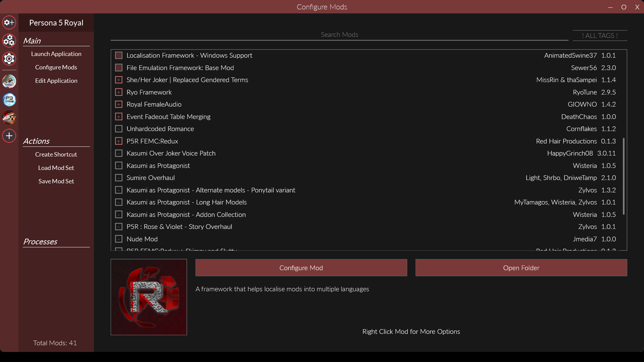Image resolution: width=644 pixels, height=362 pixels.
Task: Maximize the Configure Mods window
Action: click(x=624, y=7)
